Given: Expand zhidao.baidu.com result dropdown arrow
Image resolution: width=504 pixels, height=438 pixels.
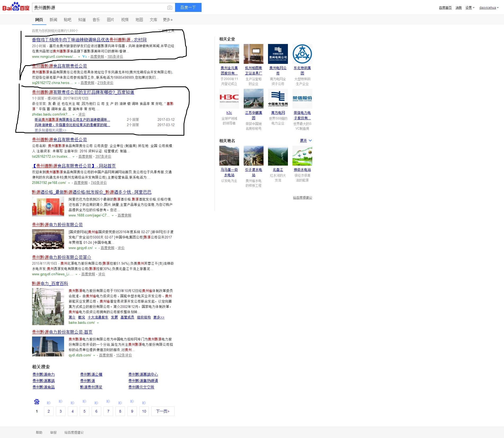Looking at the screenshot, I should (73, 114).
